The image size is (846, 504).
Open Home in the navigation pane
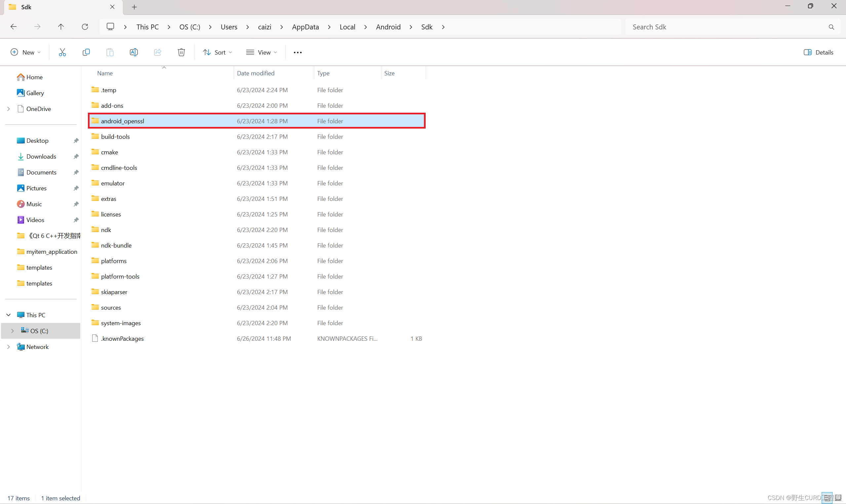[x=30, y=77]
